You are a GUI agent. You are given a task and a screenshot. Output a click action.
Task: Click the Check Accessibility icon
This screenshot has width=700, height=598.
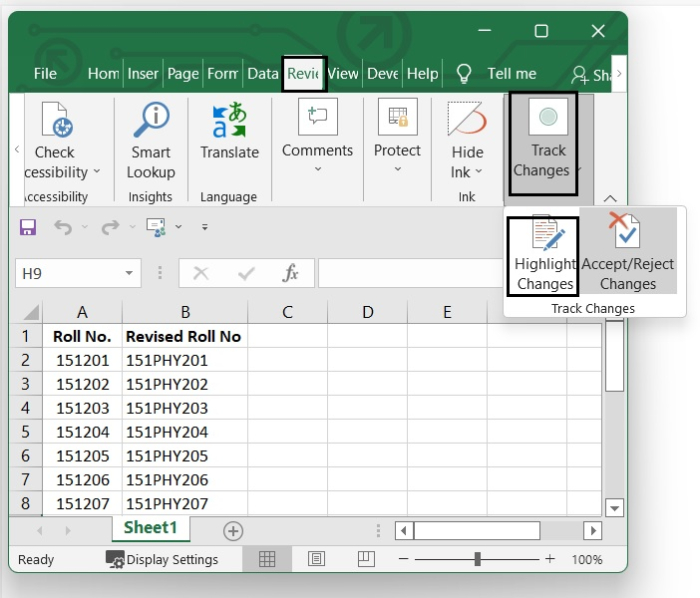point(56,122)
